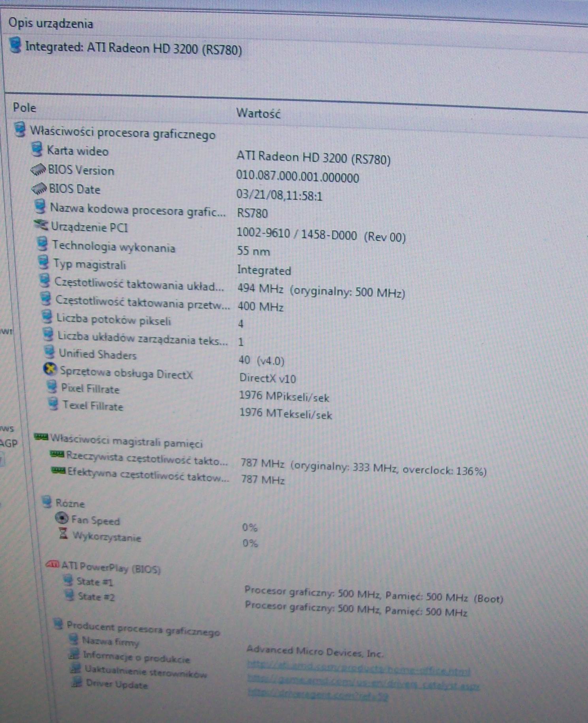Click DirectX icon beside Sprzętowa obsługa DirectX

tap(49, 369)
